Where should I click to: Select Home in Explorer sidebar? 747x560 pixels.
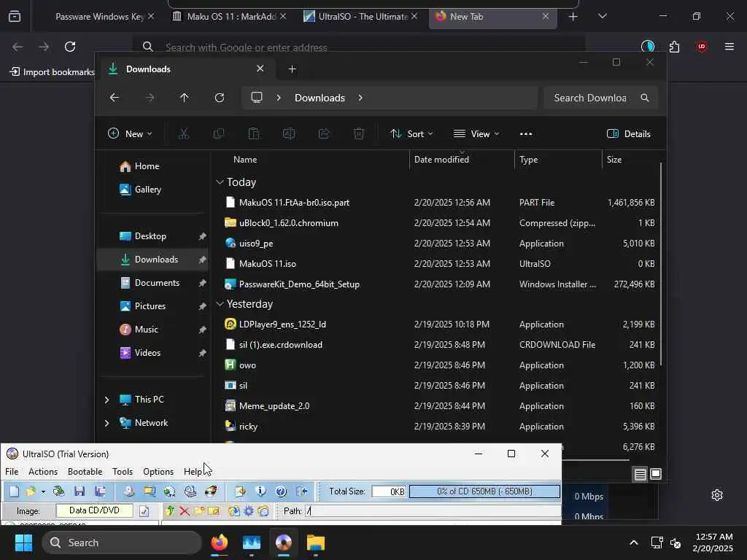pos(139,166)
